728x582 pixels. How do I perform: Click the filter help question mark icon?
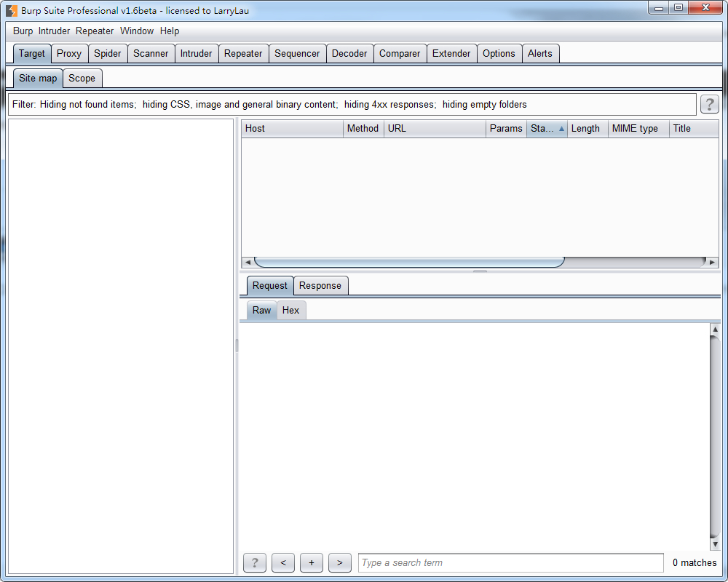(709, 105)
